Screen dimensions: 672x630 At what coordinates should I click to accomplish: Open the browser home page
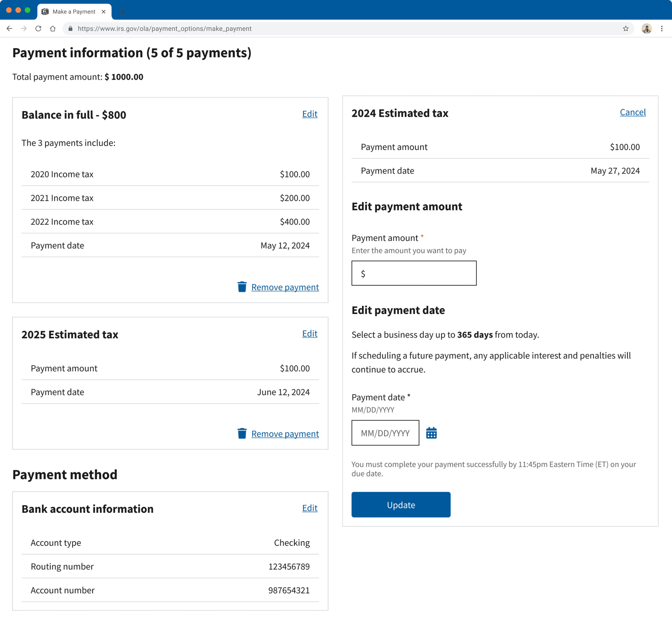point(53,29)
